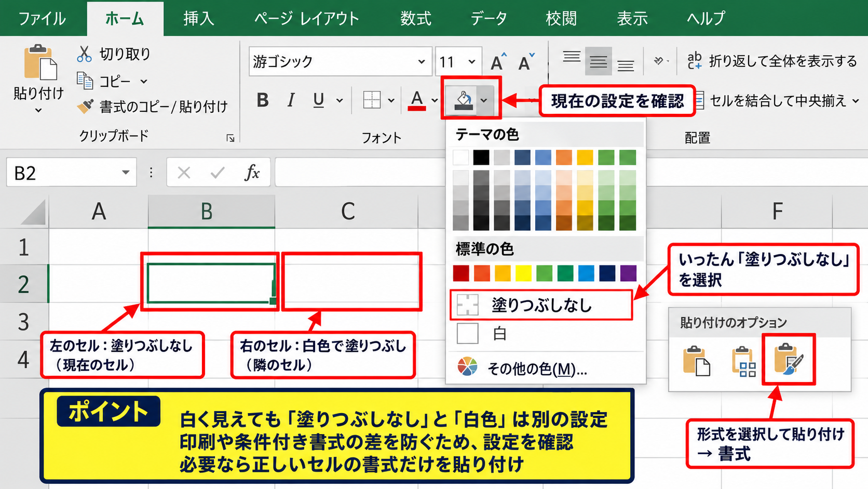The width and height of the screenshot is (868, 489).
Task: Set middle vertical alignment
Action: [598, 62]
